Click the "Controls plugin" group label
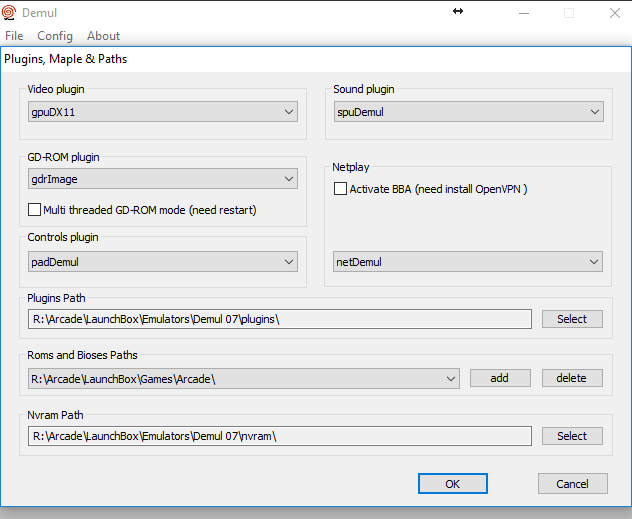Viewport: 632px width, 519px height. tap(63, 237)
